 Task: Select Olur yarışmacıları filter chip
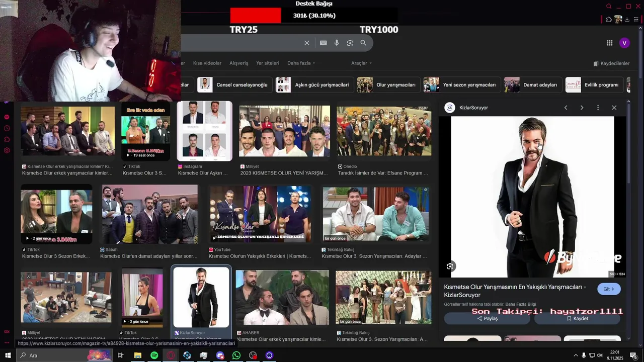pos(388,85)
